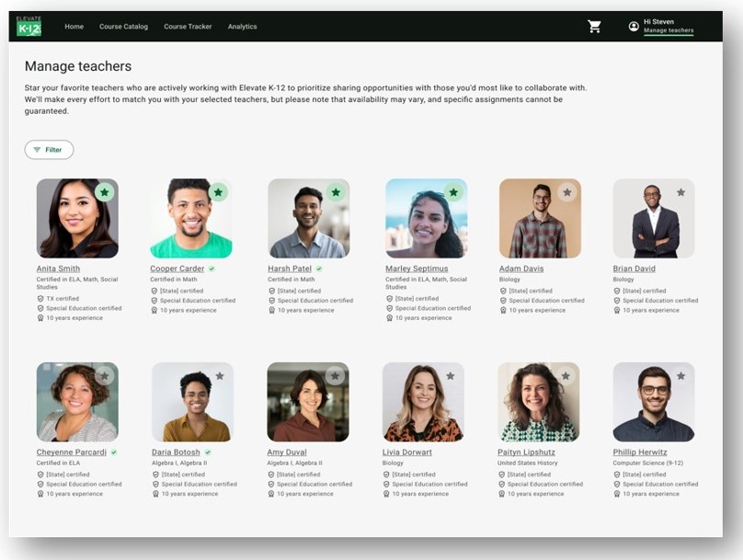The image size is (743, 560).
Task: Open Marley Septimus profile link
Action: click(x=417, y=269)
